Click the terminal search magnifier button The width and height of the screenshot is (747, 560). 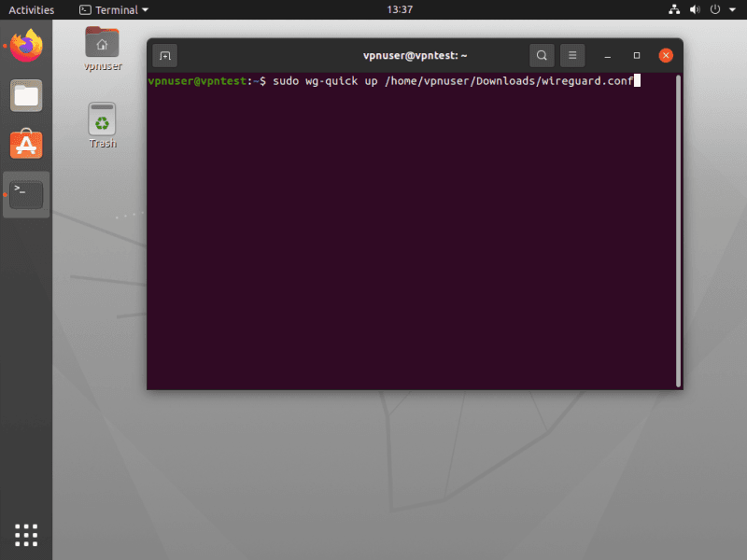[542, 55]
